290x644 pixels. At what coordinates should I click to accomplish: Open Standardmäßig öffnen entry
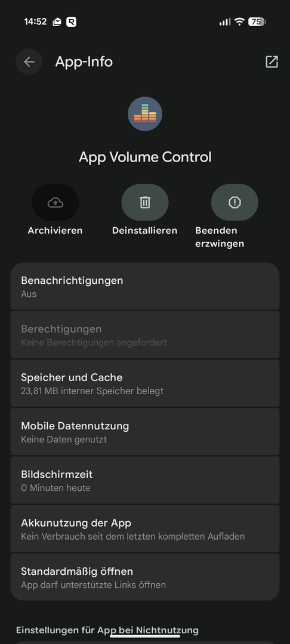coord(145,577)
